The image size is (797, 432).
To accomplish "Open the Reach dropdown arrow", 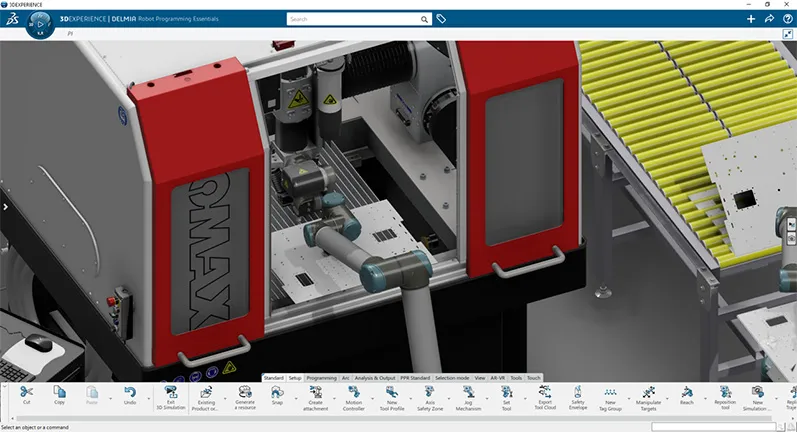I will (706, 399).
